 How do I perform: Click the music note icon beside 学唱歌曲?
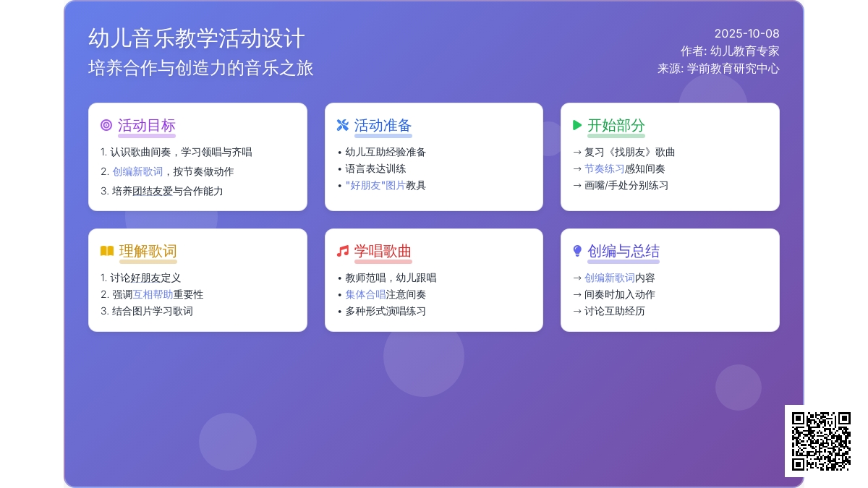pos(343,251)
